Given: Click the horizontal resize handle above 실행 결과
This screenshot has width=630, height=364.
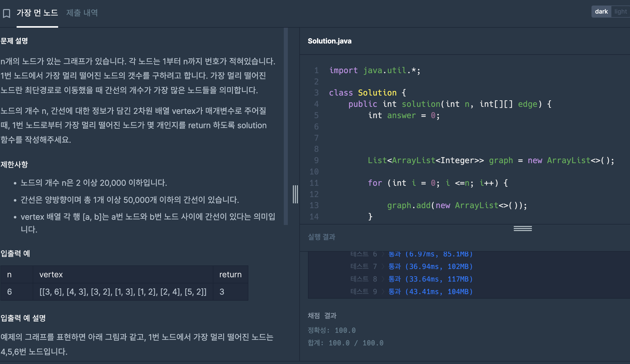Looking at the screenshot, I should click(x=523, y=228).
